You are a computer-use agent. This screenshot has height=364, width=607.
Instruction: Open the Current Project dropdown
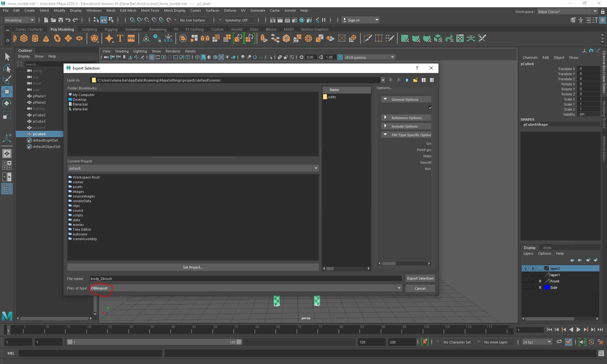pos(315,168)
